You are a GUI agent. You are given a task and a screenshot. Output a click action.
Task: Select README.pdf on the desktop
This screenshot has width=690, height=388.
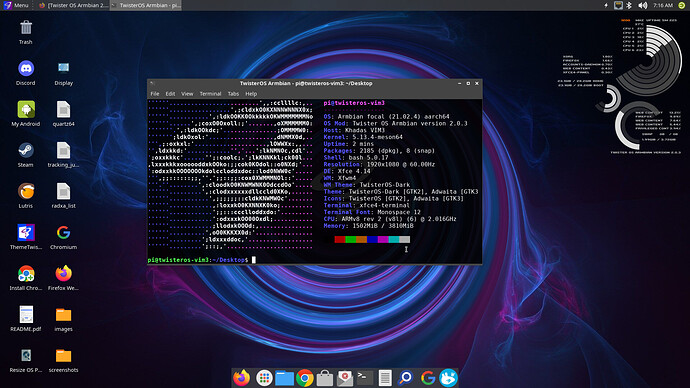click(x=26, y=315)
